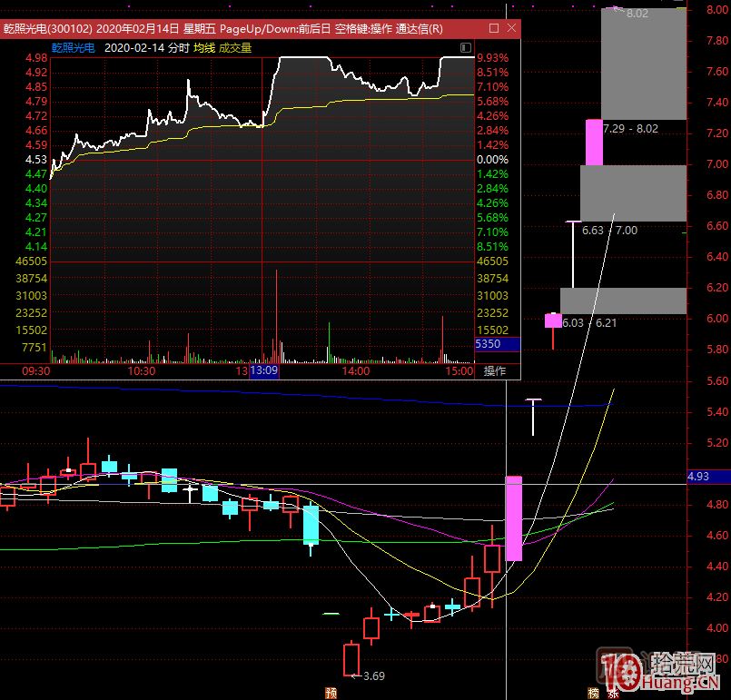The height and width of the screenshot is (700, 731).
Task: Click the gray gap box labeled 6.63 - 7.00
Action: tap(633, 192)
